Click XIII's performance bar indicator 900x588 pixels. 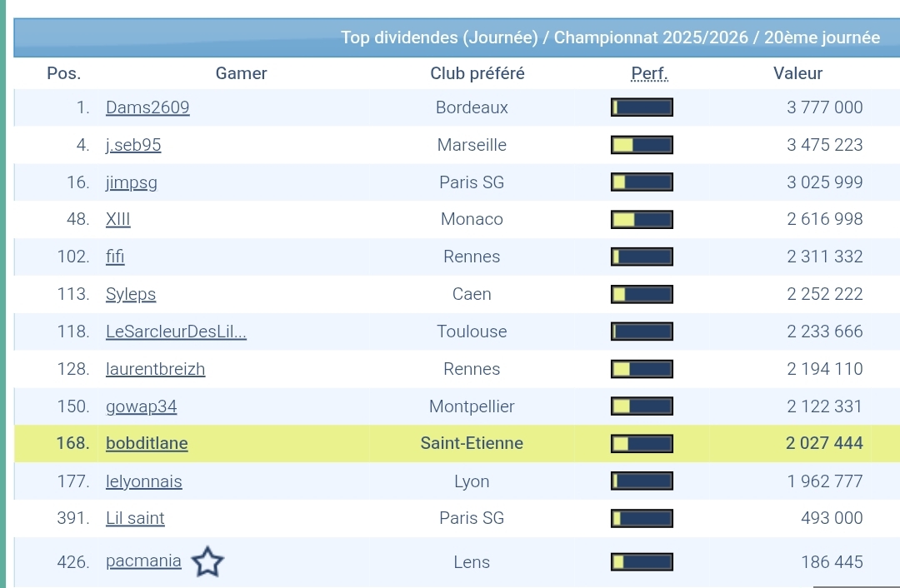coord(642,220)
